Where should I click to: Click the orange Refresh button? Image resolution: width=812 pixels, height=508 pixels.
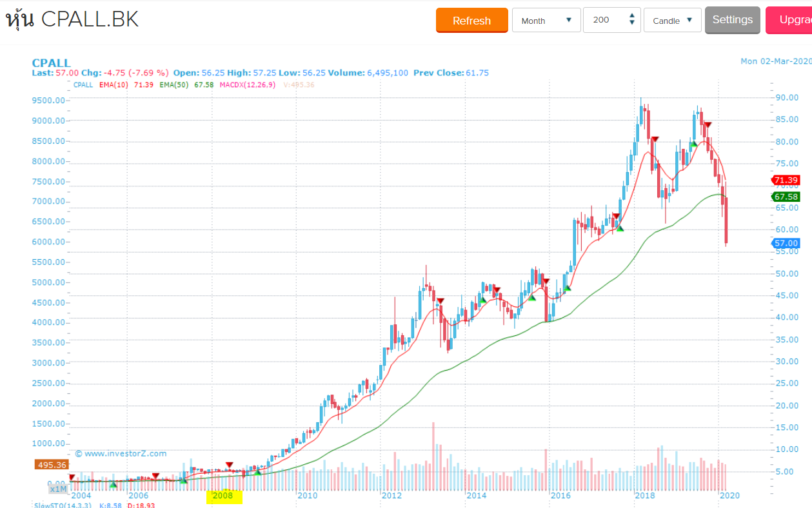pyautogui.click(x=471, y=20)
